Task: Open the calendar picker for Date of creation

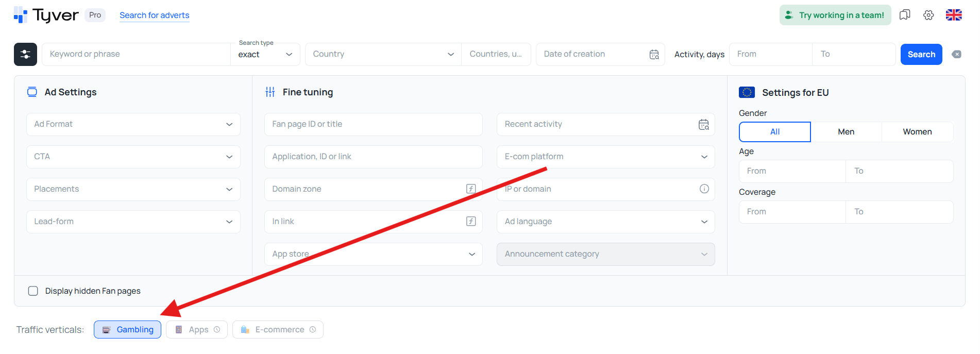Action: (x=654, y=54)
